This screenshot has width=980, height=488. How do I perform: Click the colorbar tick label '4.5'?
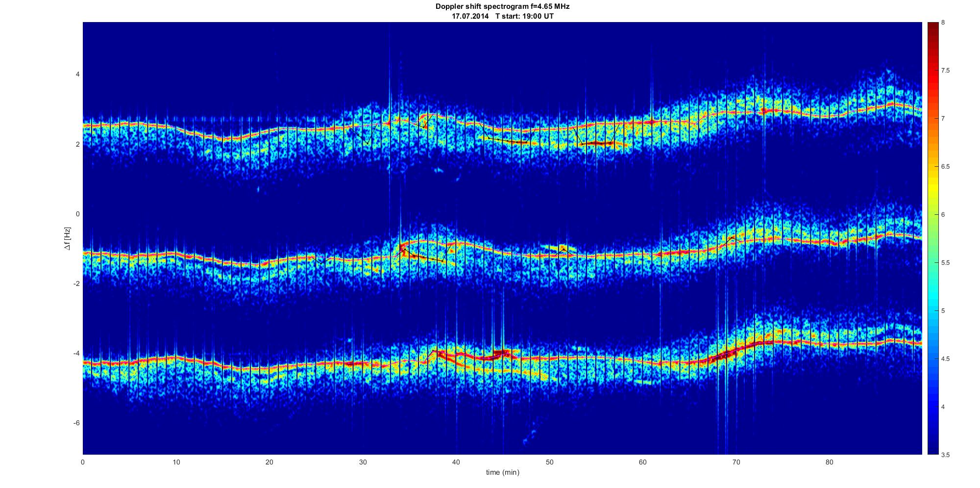946,359
